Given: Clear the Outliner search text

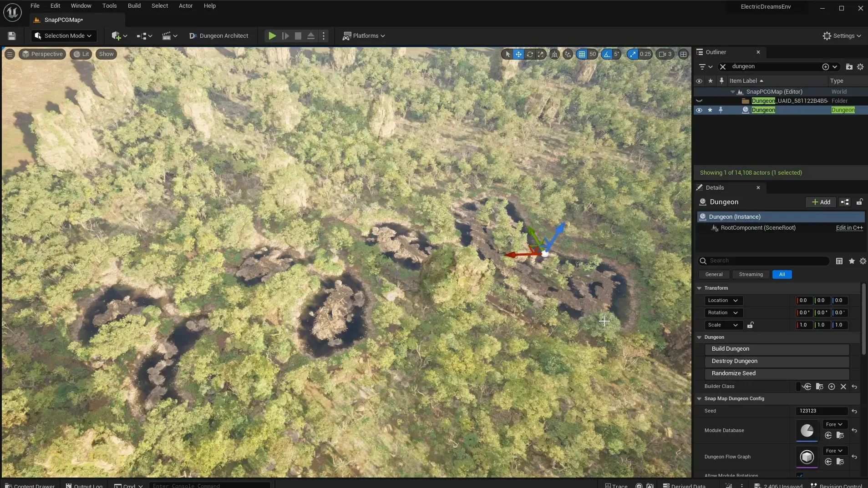Looking at the screenshot, I should pyautogui.click(x=723, y=67).
